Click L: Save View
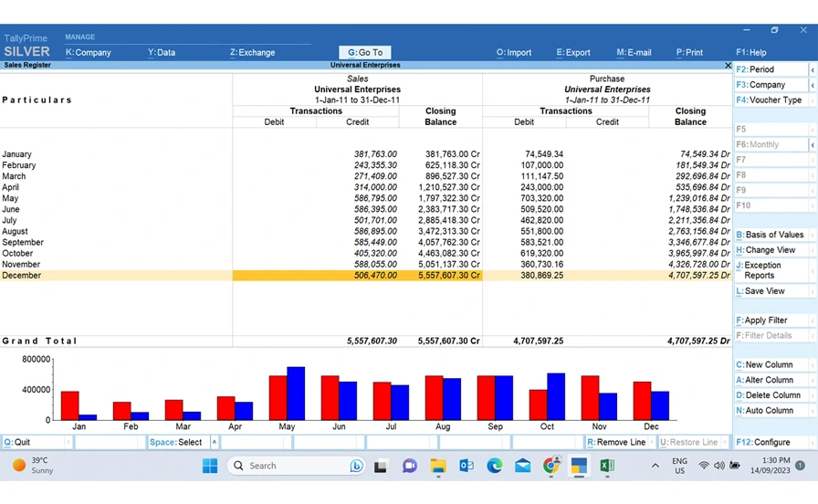 pos(773,291)
